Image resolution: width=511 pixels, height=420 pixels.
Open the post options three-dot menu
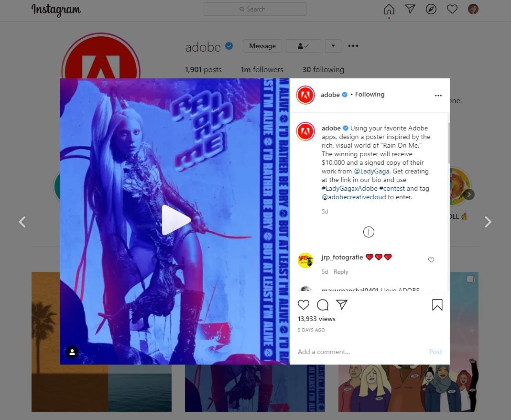click(438, 95)
